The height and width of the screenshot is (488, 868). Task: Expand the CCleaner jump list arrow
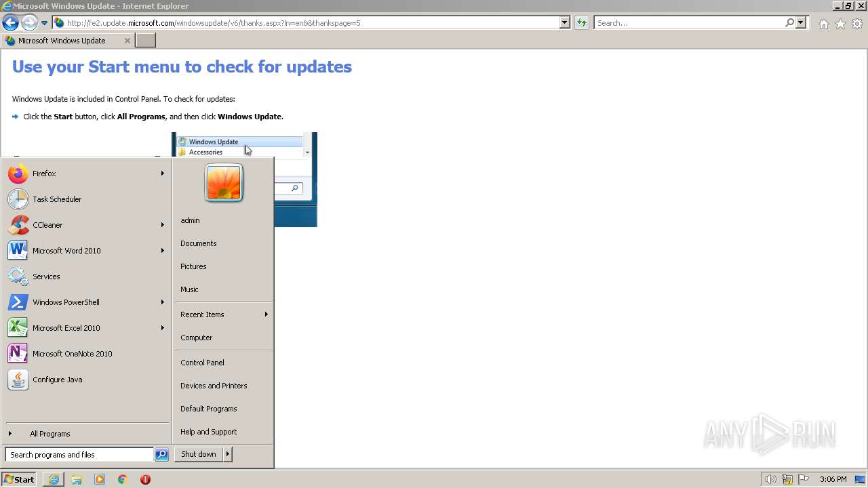(163, 225)
